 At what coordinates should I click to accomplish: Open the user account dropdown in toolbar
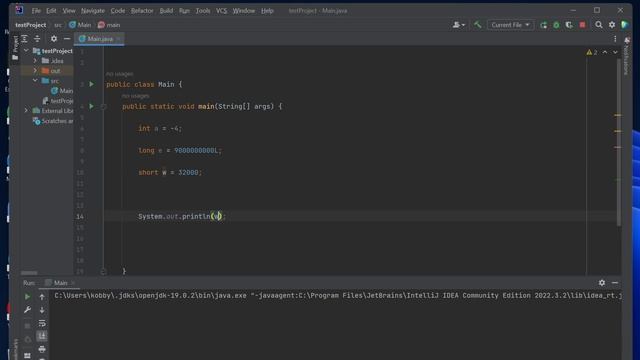[459, 25]
